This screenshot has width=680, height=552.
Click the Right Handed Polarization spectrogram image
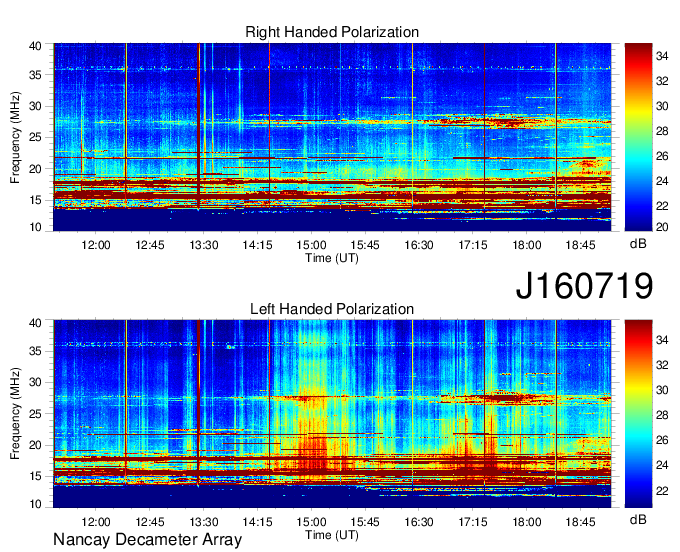(332, 137)
